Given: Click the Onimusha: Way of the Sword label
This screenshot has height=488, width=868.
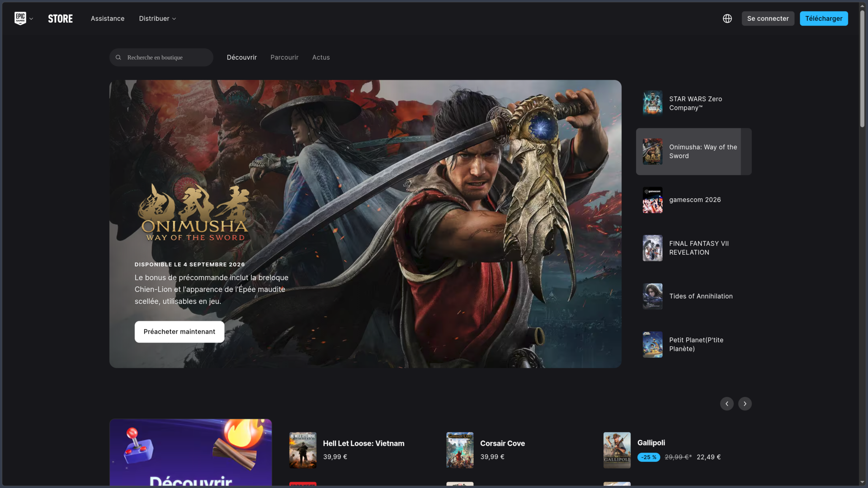Looking at the screenshot, I should coord(703,151).
